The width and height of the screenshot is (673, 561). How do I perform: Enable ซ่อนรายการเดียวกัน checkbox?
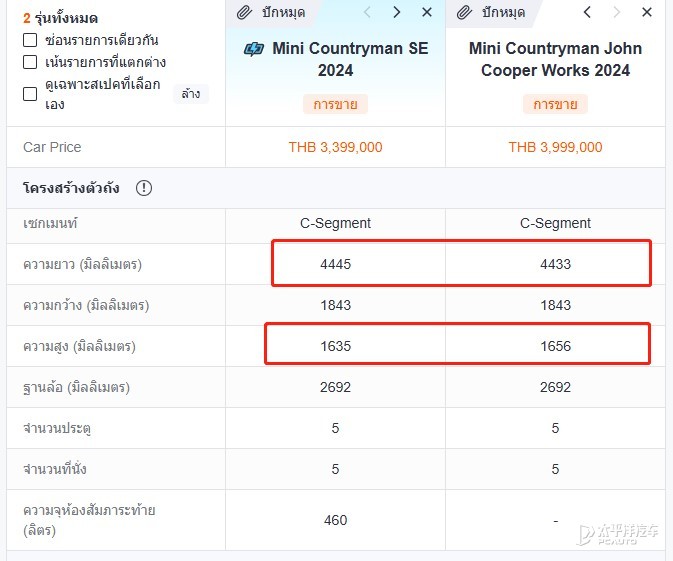click(x=30, y=40)
